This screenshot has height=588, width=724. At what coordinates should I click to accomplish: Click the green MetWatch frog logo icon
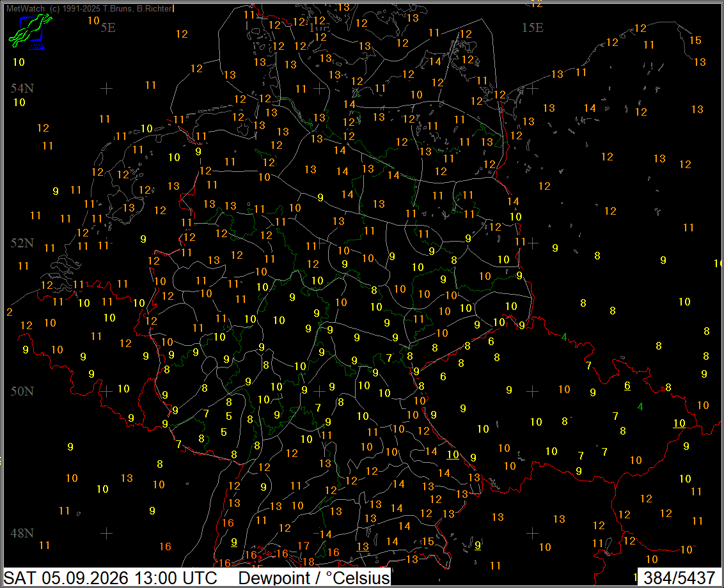tap(30, 31)
